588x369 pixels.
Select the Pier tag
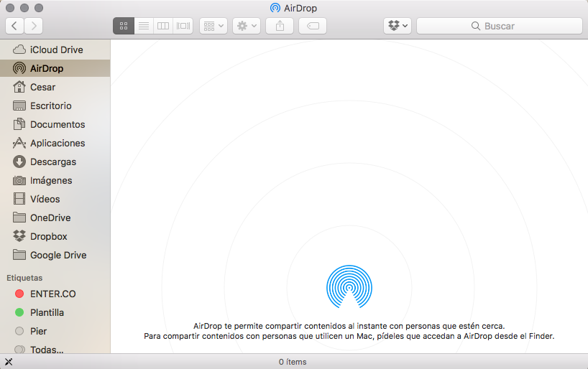pyautogui.click(x=55, y=331)
